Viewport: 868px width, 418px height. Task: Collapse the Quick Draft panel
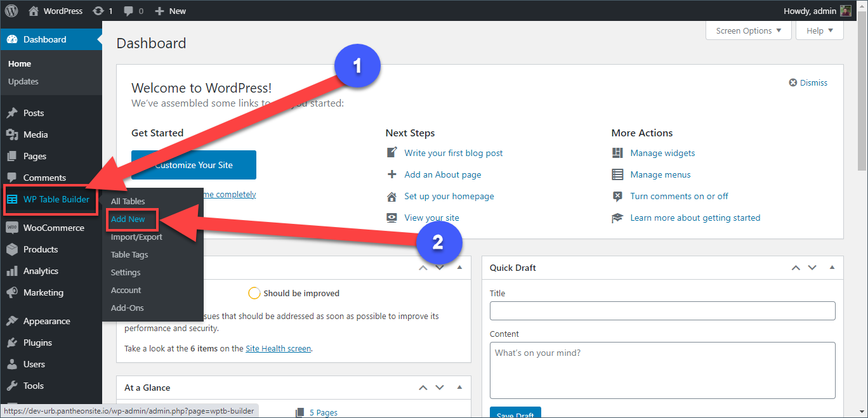(832, 268)
